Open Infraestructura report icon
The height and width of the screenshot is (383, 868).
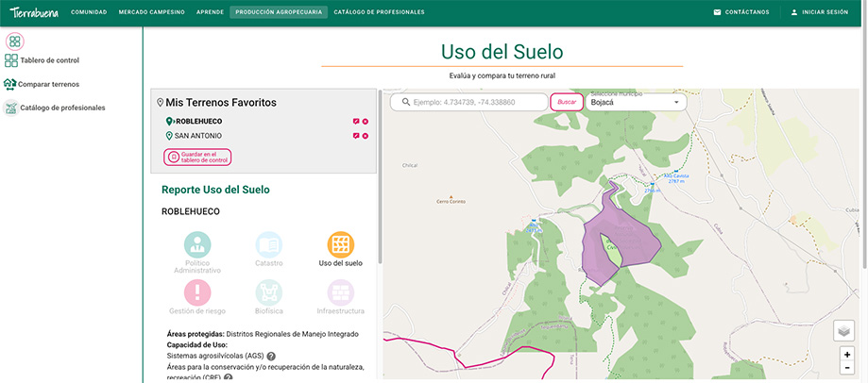(340, 293)
